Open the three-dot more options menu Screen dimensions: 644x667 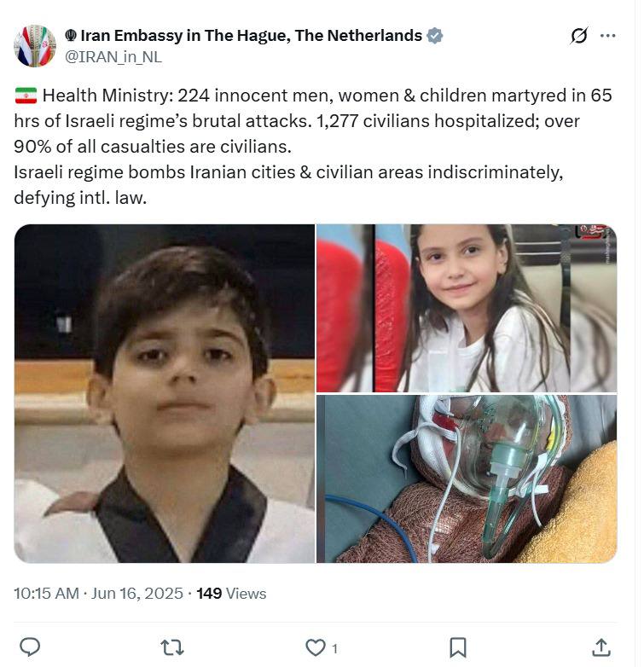607,36
